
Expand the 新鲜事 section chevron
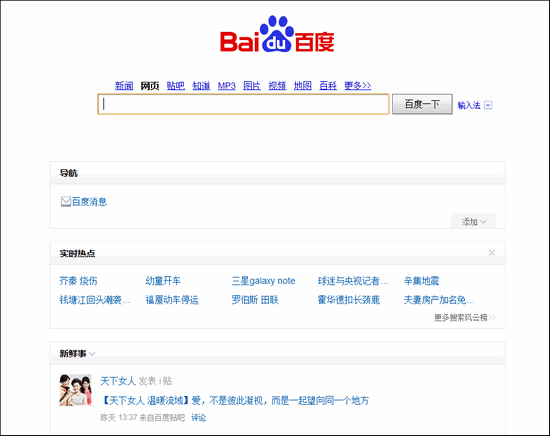click(x=92, y=354)
